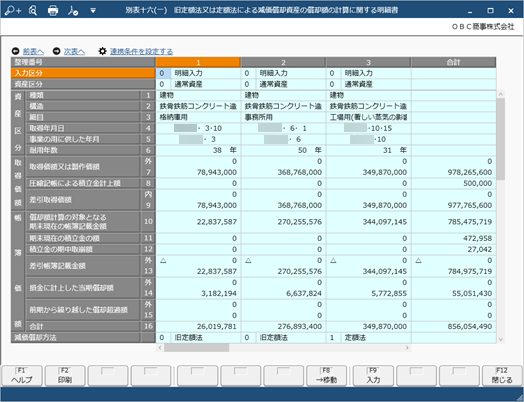
Task: Click the 856,054,490 total sum cell
Action: coord(453,326)
